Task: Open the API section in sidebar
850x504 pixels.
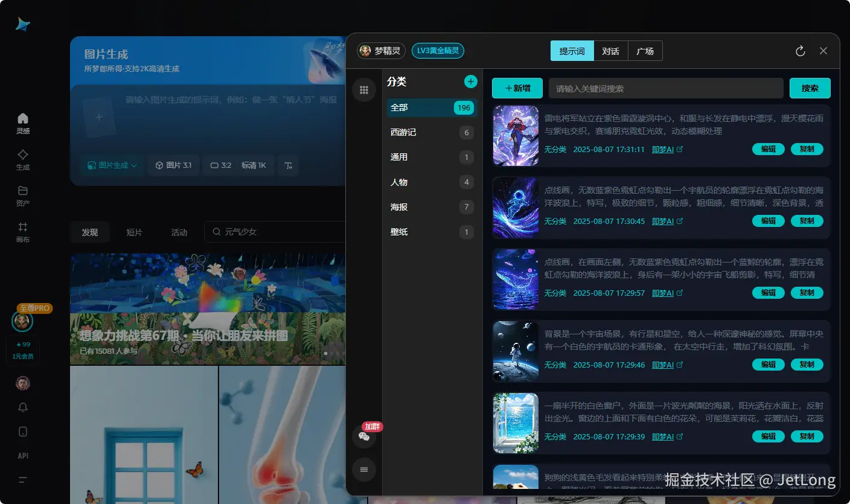Action: pyautogui.click(x=22, y=455)
